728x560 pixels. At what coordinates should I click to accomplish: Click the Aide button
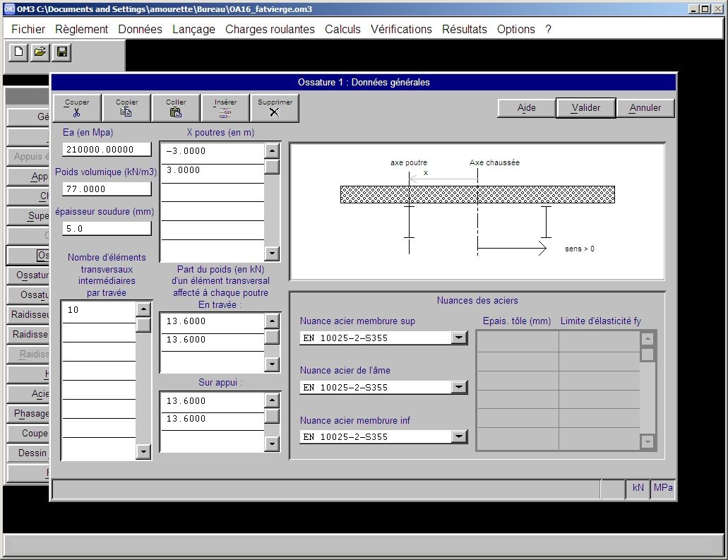527,108
